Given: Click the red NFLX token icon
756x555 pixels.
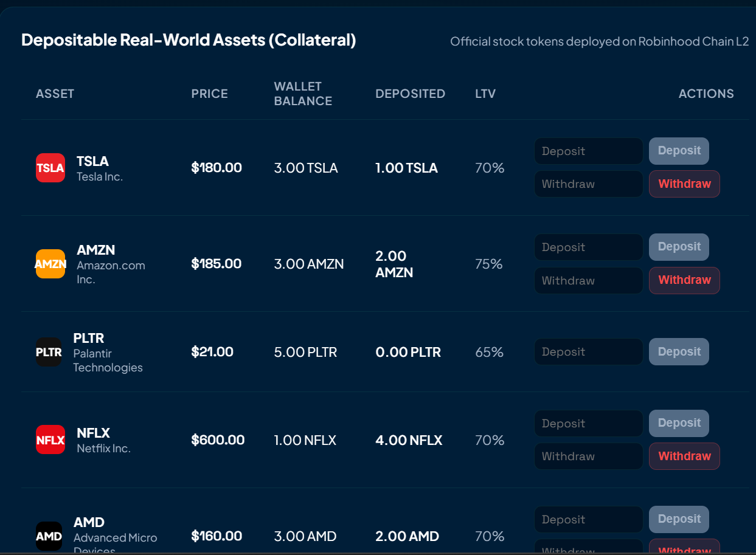Looking at the screenshot, I should coord(50,440).
